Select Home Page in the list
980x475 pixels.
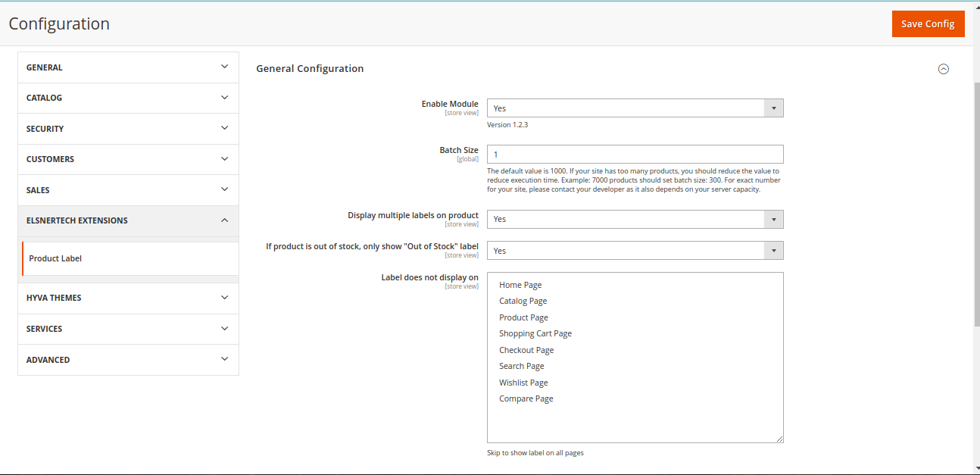click(x=520, y=285)
